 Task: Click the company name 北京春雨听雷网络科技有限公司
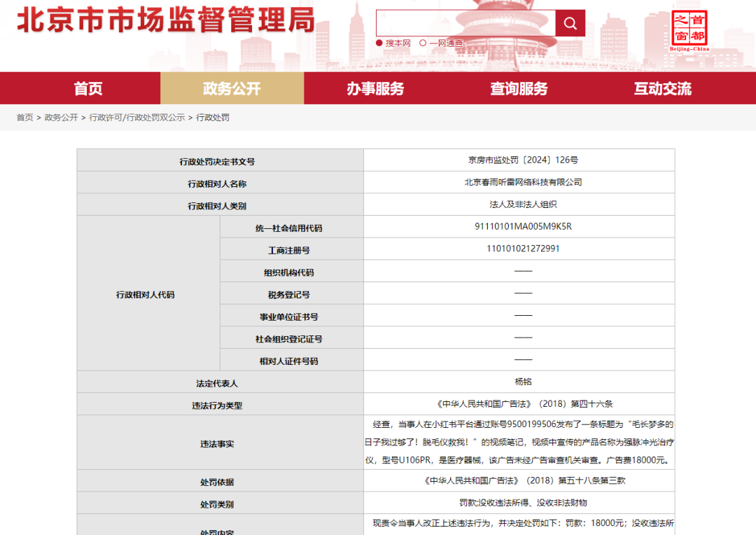point(523,182)
